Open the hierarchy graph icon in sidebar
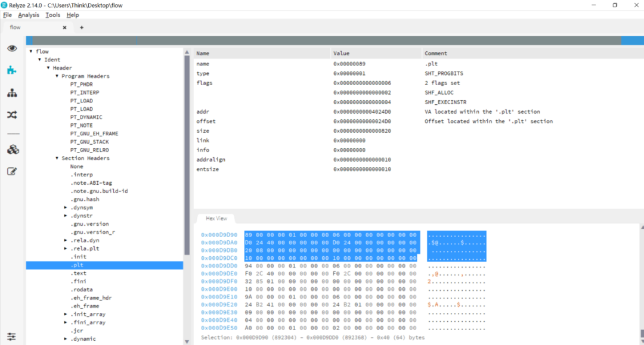644x345 pixels. pos(12,93)
